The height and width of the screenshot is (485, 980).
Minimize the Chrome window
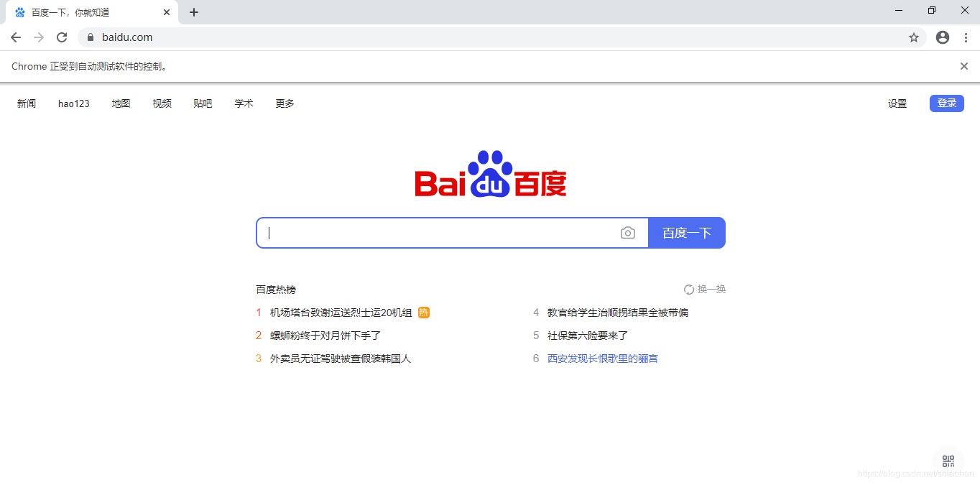pyautogui.click(x=899, y=10)
